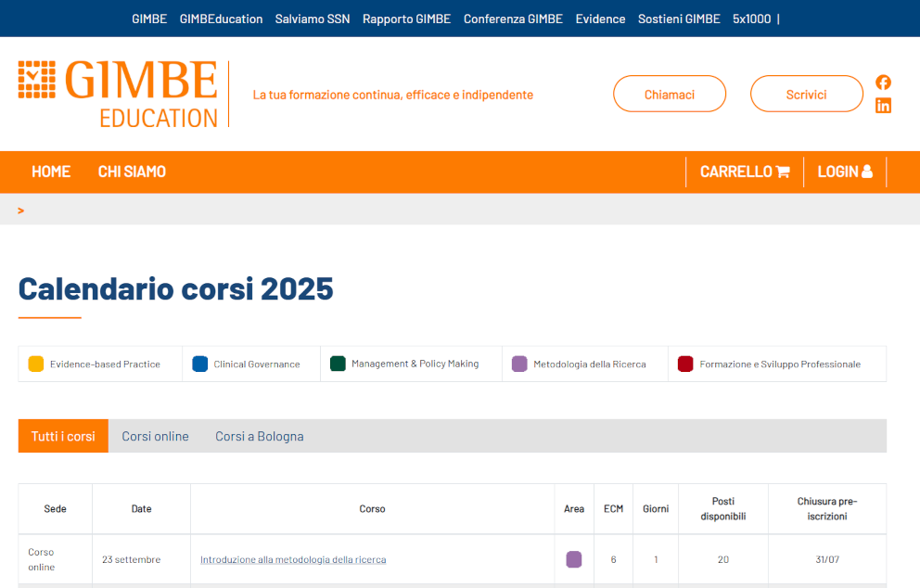The width and height of the screenshot is (920, 588).
Task: Open the LOGIN user account
Action: click(845, 172)
